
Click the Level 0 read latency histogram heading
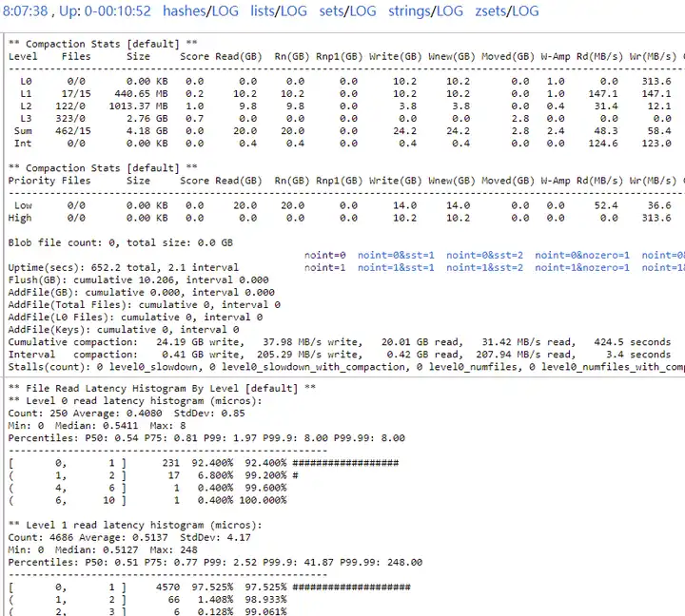point(135,401)
